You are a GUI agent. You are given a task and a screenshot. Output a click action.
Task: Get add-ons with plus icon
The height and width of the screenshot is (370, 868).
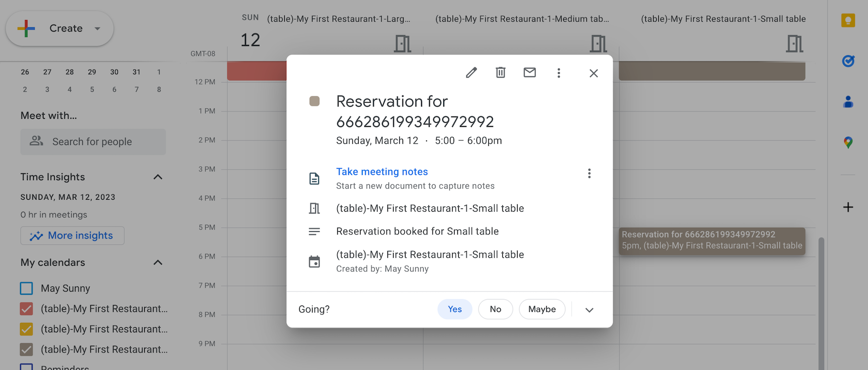pyautogui.click(x=848, y=207)
